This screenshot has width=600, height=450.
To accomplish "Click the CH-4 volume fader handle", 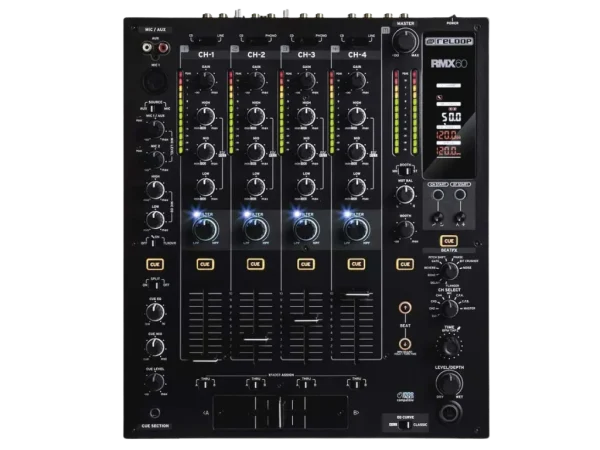I will coord(356,294).
